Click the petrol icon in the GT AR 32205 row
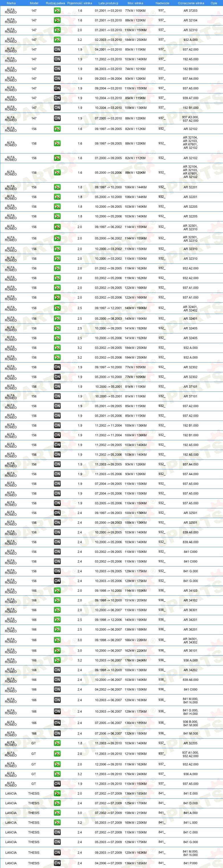 (x=57, y=743)
